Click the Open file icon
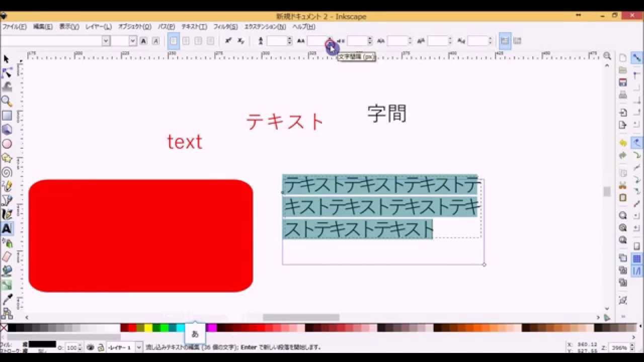This screenshot has height=362, width=644. tap(623, 70)
